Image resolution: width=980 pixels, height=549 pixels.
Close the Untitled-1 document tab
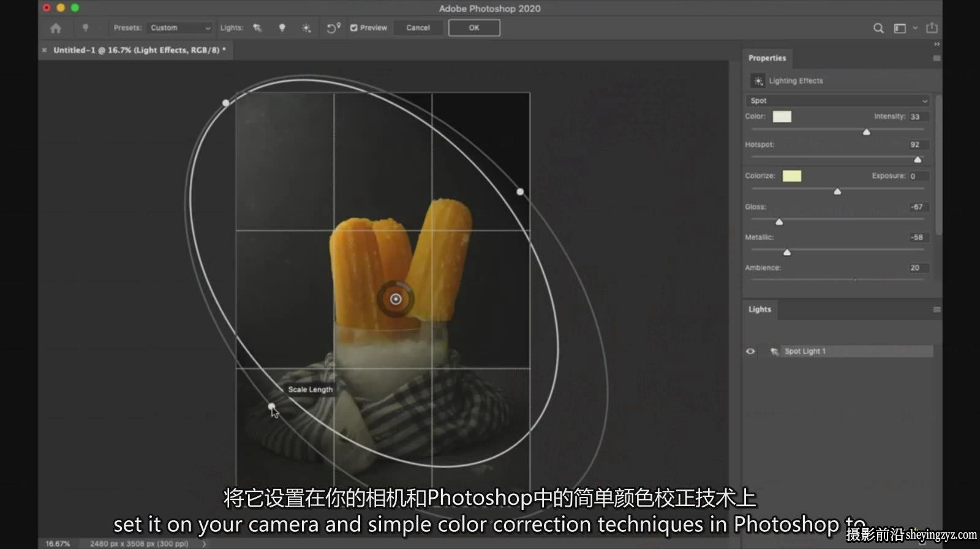(45, 50)
